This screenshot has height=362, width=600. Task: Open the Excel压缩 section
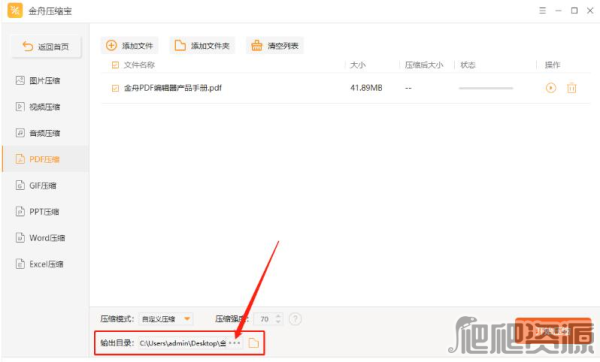pyautogui.click(x=39, y=264)
